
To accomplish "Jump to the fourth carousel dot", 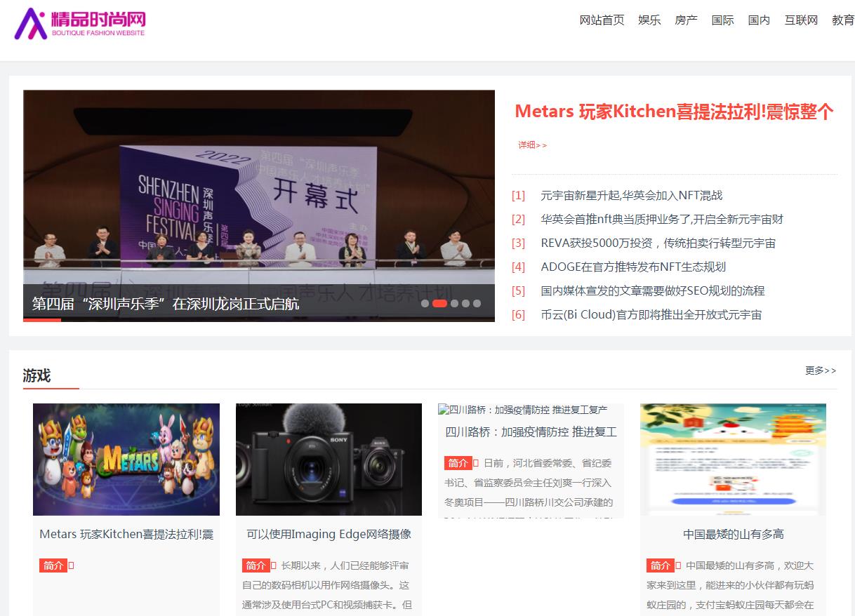I will tap(465, 304).
